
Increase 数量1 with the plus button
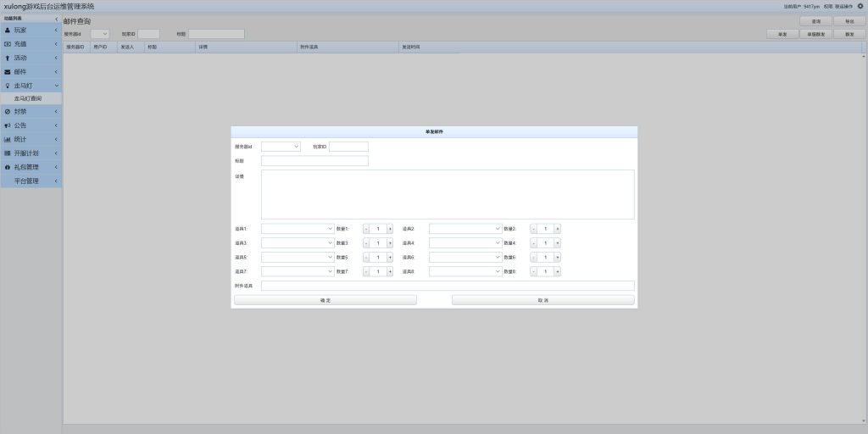pyautogui.click(x=390, y=229)
